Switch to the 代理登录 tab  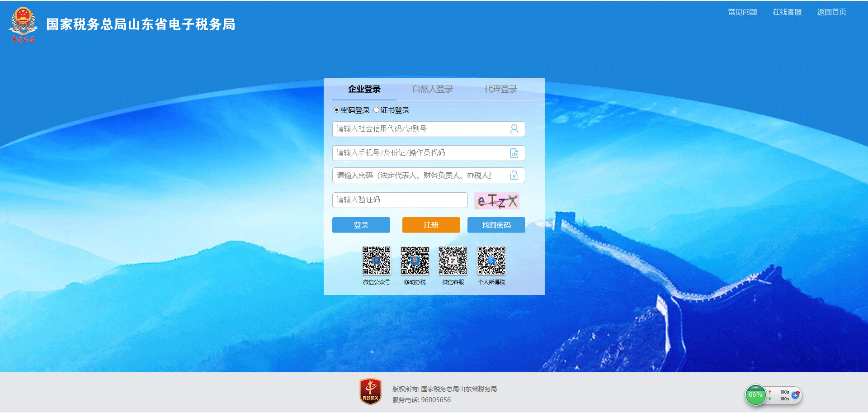(500, 89)
